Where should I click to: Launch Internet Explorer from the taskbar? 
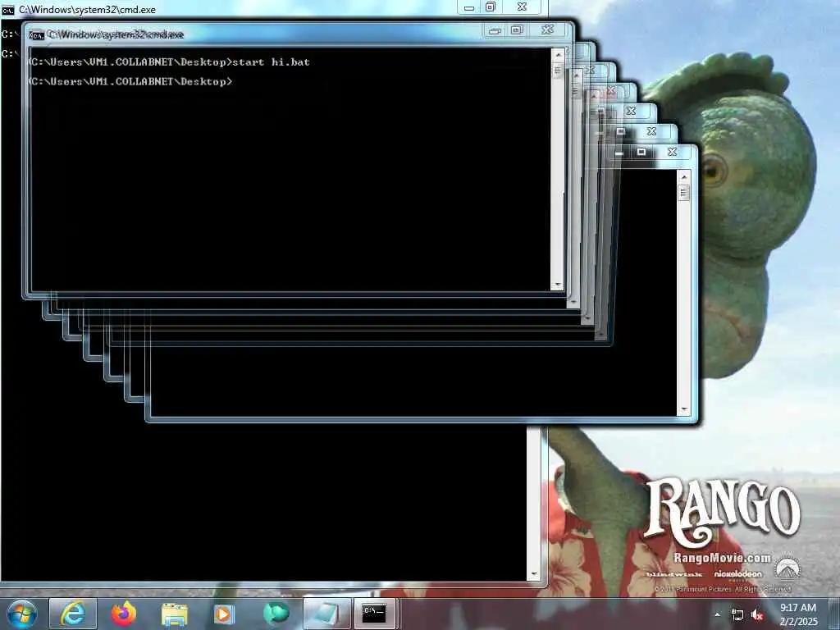pyautogui.click(x=73, y=614)
